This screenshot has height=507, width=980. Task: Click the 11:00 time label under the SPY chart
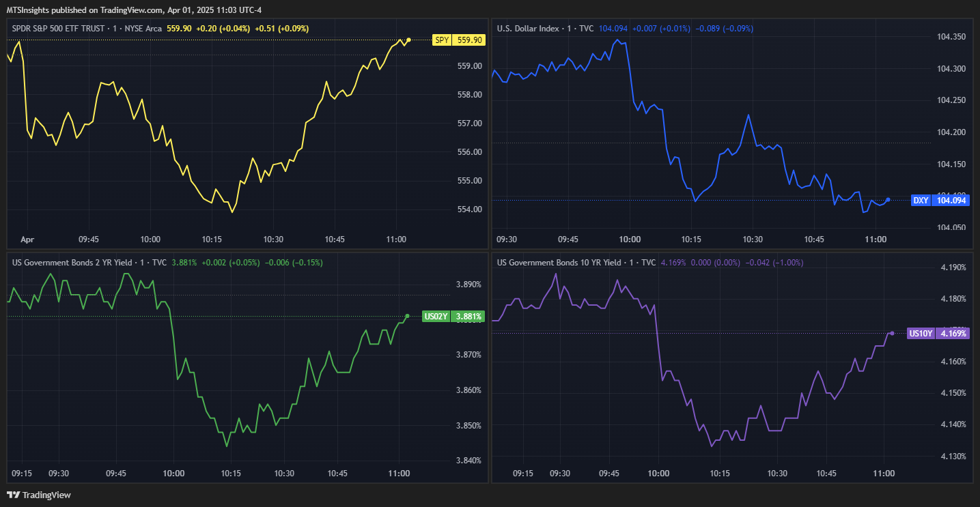click(397, 240)
